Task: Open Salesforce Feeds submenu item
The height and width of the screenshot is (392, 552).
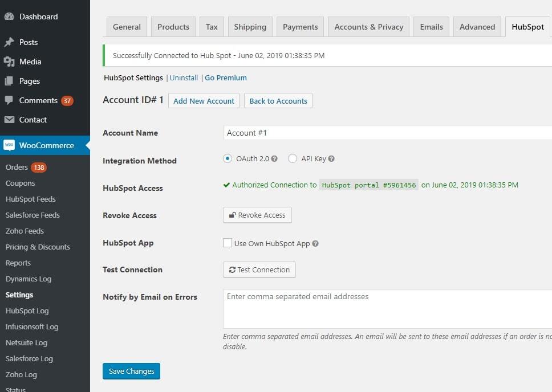Action: (33, 215)
